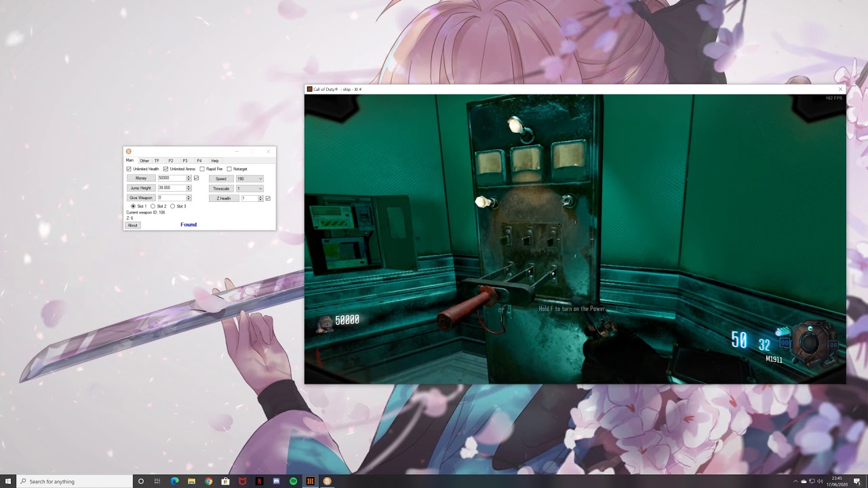Toggle Unlimited Ammo checkbox

click(x=165, y=169)
